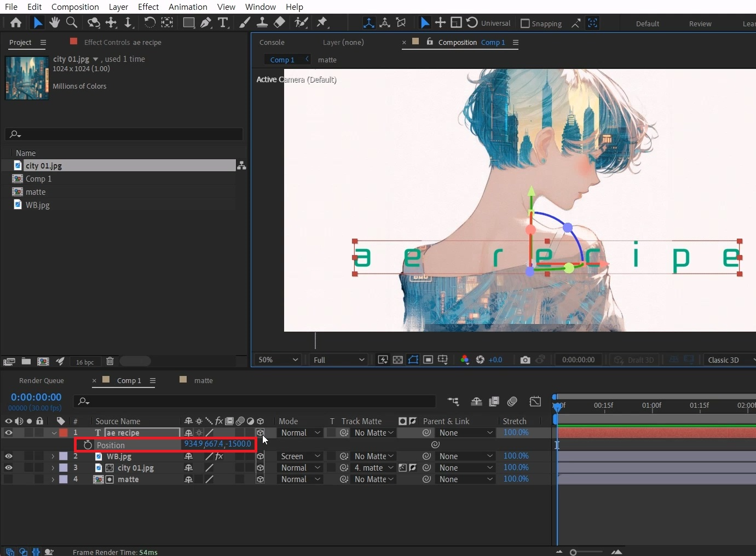
Task: Select the Hand tool
Action: (54, 22)
